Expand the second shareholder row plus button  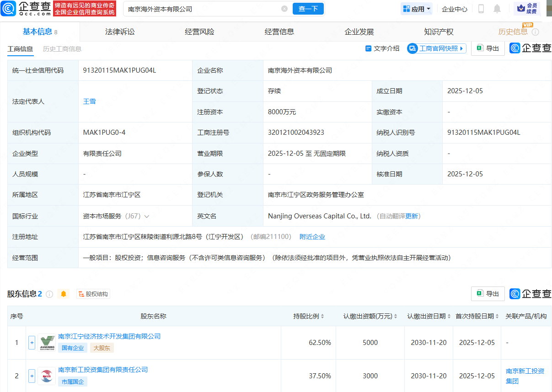point(32,376)
